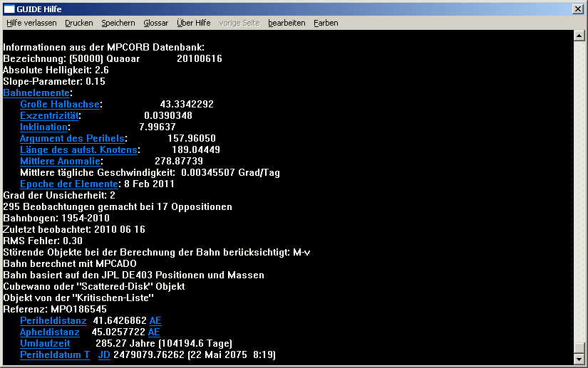Follow Epoche der Elemente link

(68, 184)
